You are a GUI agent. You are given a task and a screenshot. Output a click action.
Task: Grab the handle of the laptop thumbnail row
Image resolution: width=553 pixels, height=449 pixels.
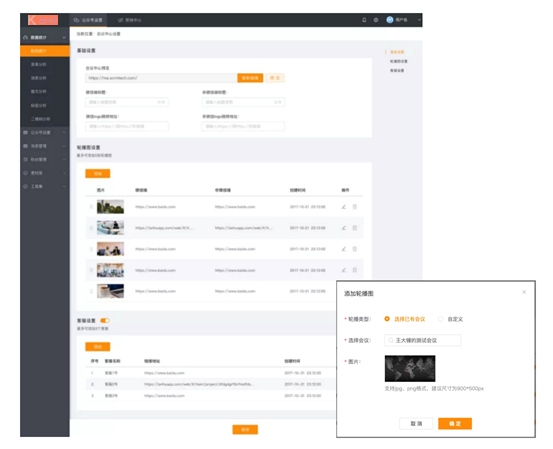coord(91,291)
